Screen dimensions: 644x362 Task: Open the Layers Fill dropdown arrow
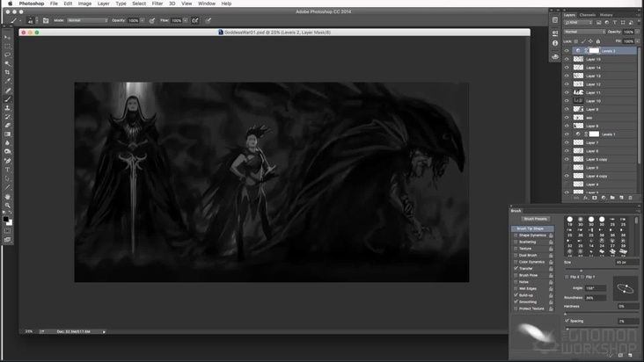pyautogui.click(x=637, y=41)
